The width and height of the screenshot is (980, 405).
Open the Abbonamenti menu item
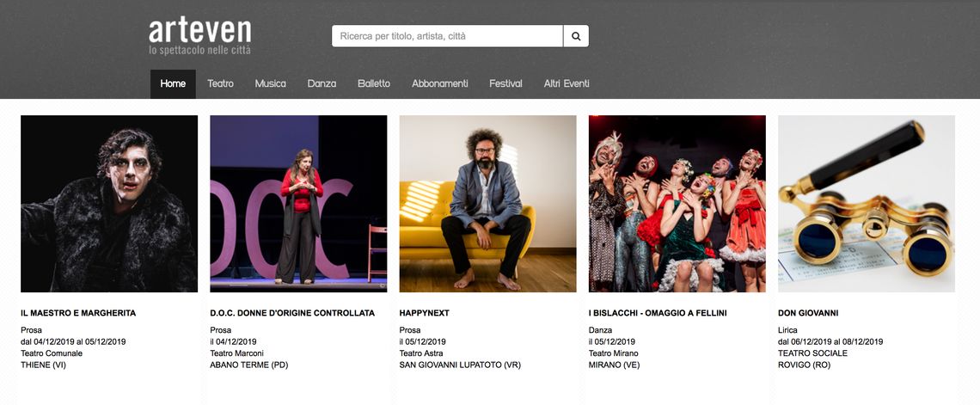pos(439,84)
